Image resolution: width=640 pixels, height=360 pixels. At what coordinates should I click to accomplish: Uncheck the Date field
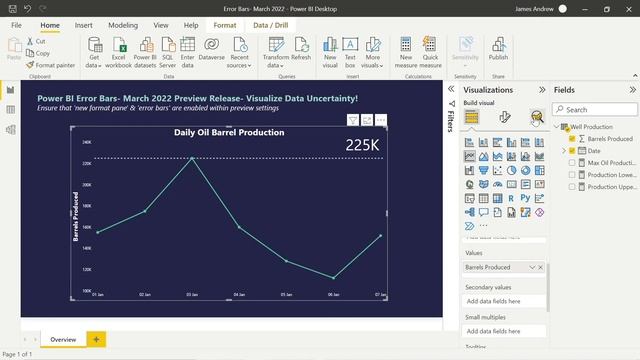(572, 151)
